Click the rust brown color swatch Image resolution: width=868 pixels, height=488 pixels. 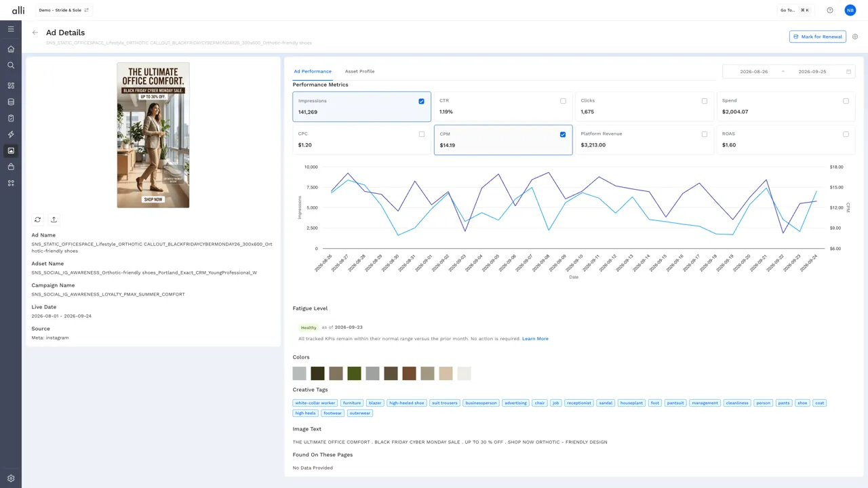pos(409,373)
